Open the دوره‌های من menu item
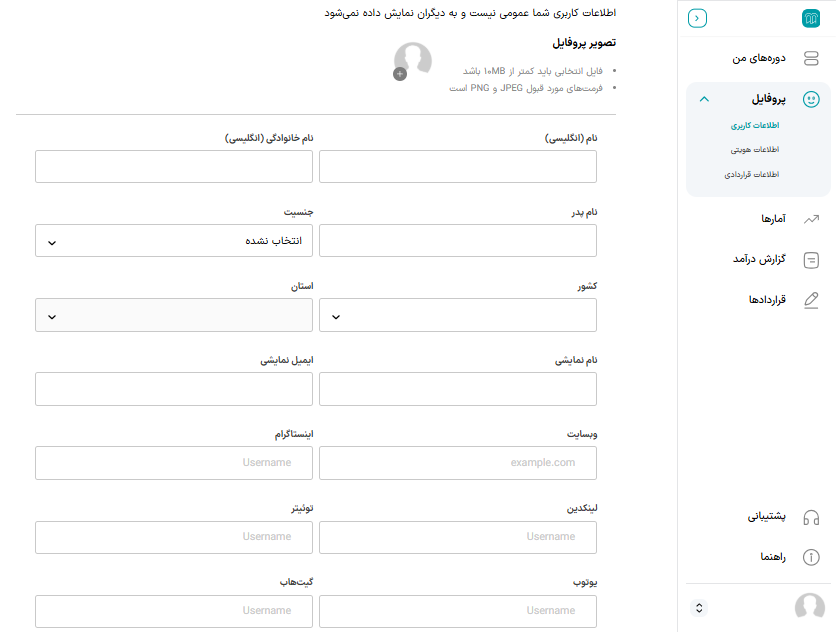 click(x=758, y=58)
